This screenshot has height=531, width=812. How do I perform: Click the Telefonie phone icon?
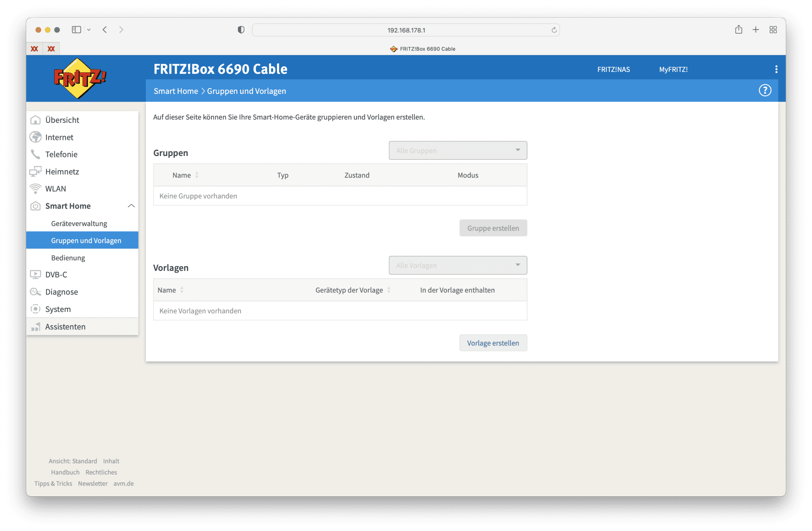pos(36,154)
